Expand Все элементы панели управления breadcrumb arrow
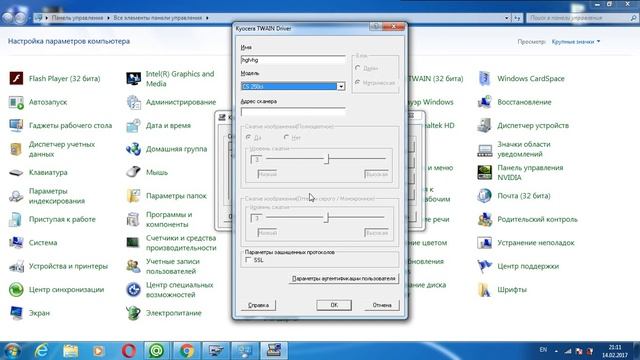The height and width of the screenshot is (360, 640). (207, 18)
